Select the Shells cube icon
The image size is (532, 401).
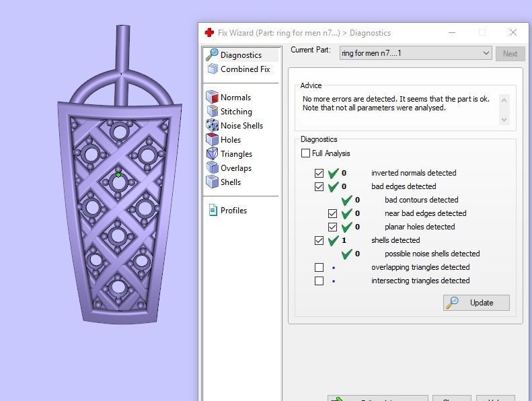pos(213,182)
